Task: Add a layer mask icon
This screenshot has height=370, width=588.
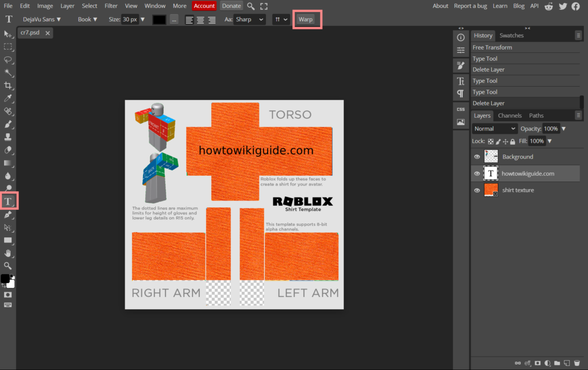Action: tap(537, 363)
